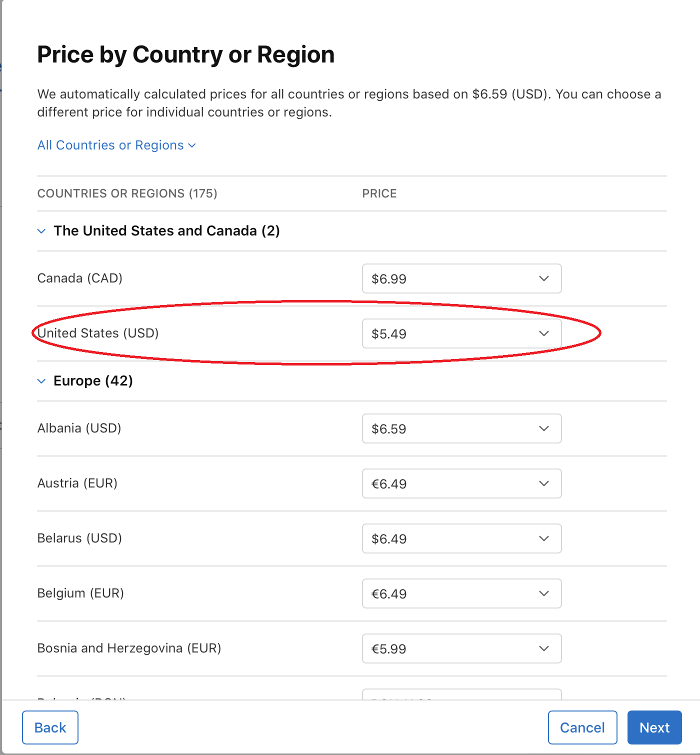Open the Austria (EUR) price dropdown
The height and width of the screenshot is (755, 700).
point(461,483)
